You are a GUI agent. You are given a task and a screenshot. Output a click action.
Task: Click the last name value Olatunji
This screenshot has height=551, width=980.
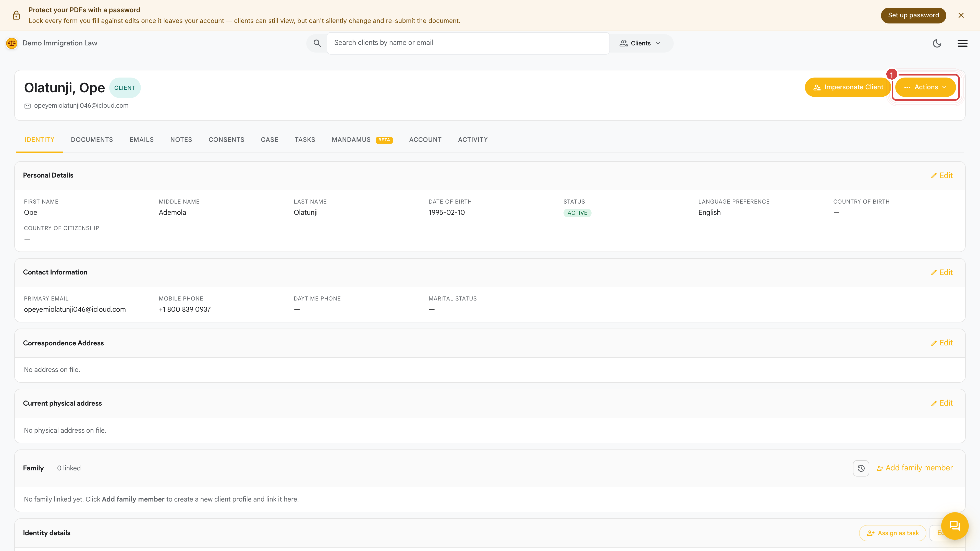point(305,212)
